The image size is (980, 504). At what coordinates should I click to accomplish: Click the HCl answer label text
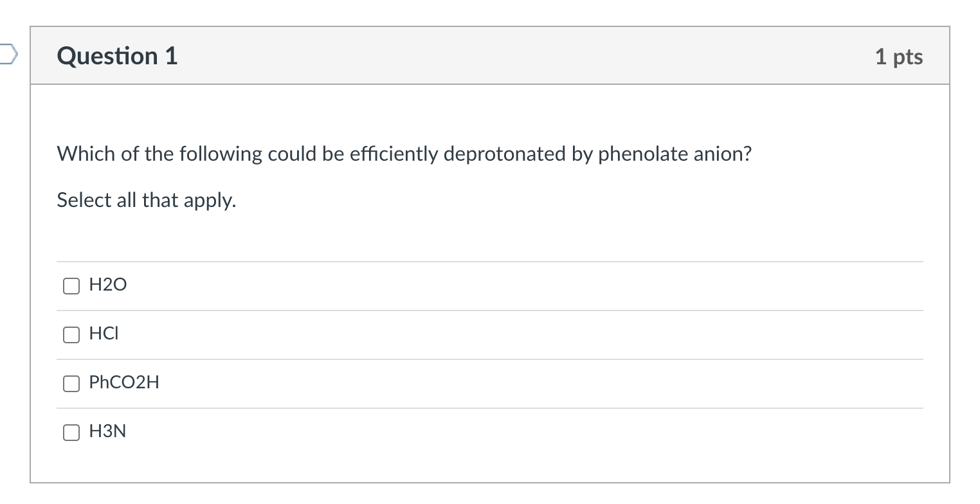[103, 333]
